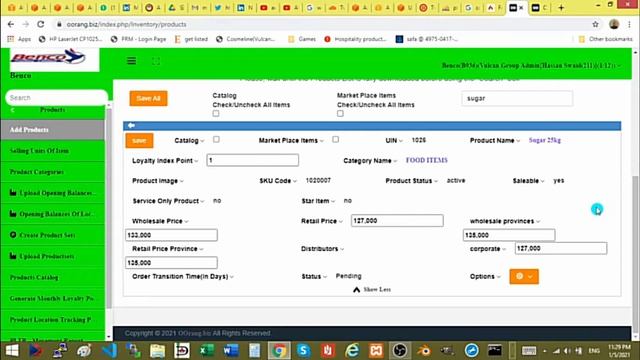The image size is (640, 360).
Task: Open Visual Studio Code from the taskbar
Action: tap(109, 351)
